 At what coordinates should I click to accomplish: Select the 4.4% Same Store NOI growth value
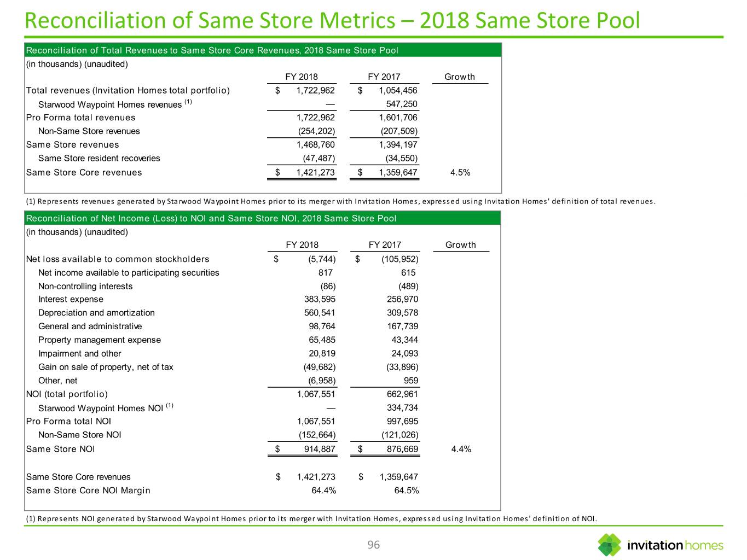(461, 449)
